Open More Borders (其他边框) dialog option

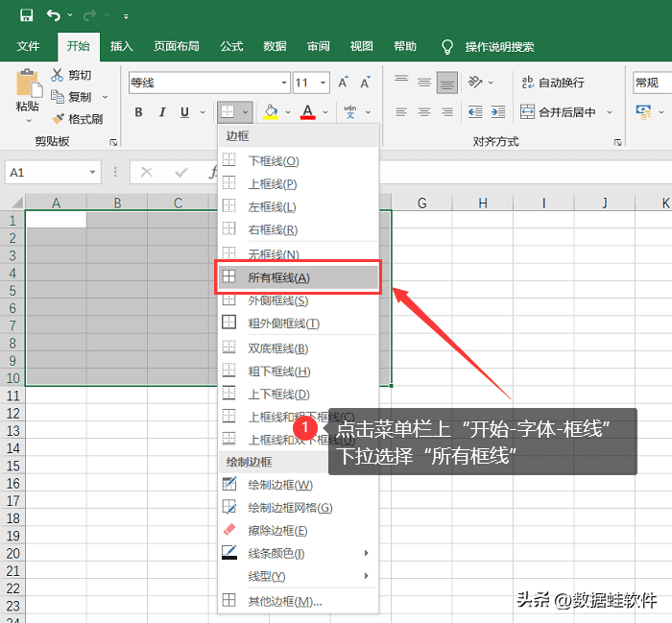click(284, 601)
